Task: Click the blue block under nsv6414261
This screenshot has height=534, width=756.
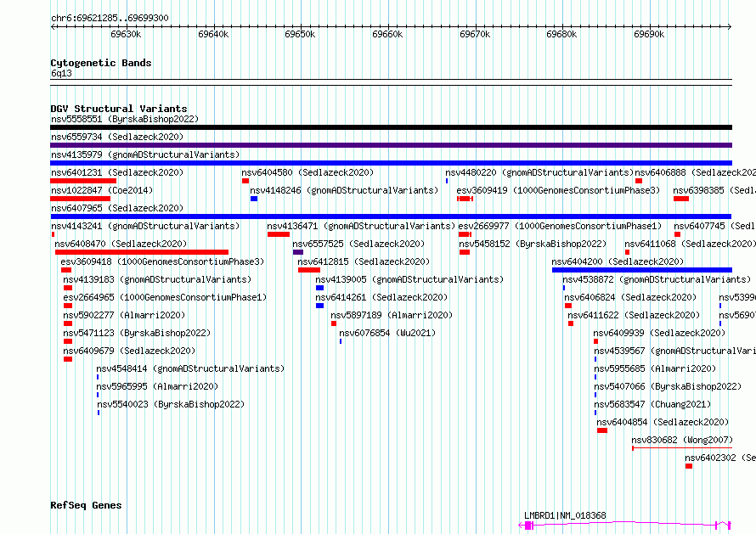Action: pyautogui.click(x=319, y=306)
